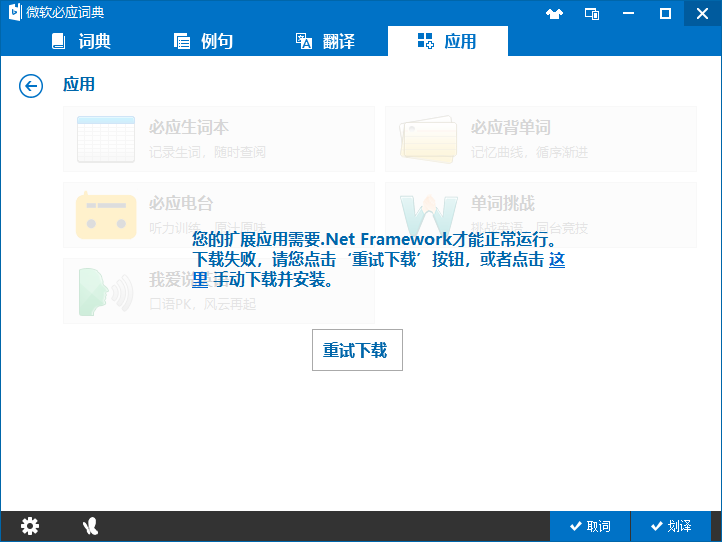Click the 重试下载 retry download button

(357, 350)
